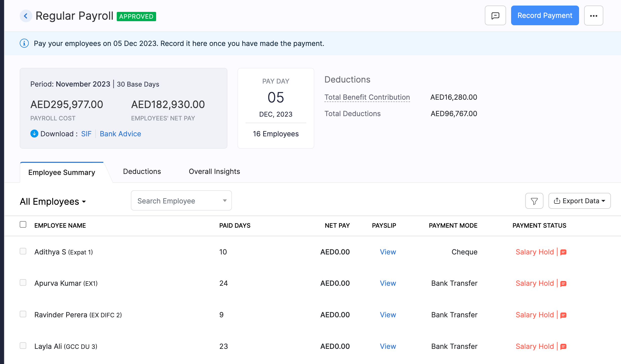
Task: Switch to the Deductions tab
Action: pyautogui.click(x=142, y=171)
